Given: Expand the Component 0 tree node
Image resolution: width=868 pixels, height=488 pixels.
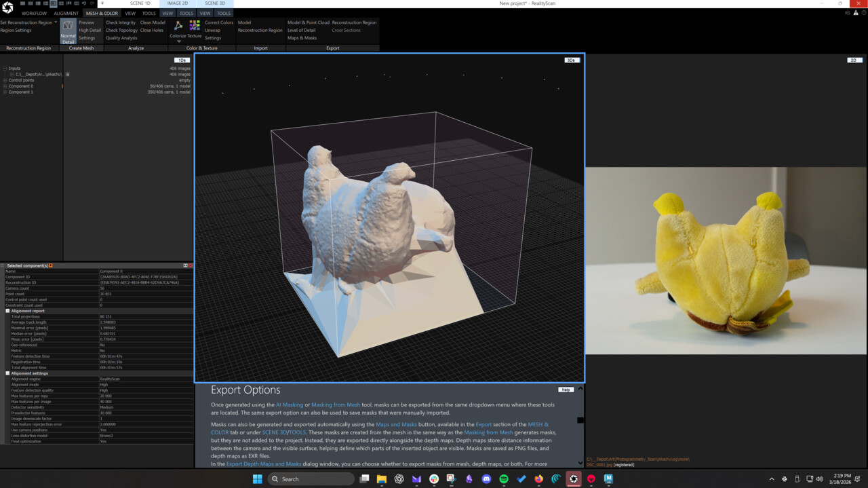Looking at the screenshot, I should [5, 86].
